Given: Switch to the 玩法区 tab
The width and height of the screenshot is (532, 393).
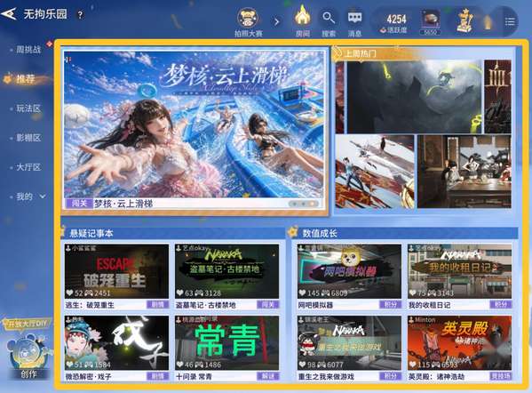Looking at the screenshot, I should pos(28,108).
